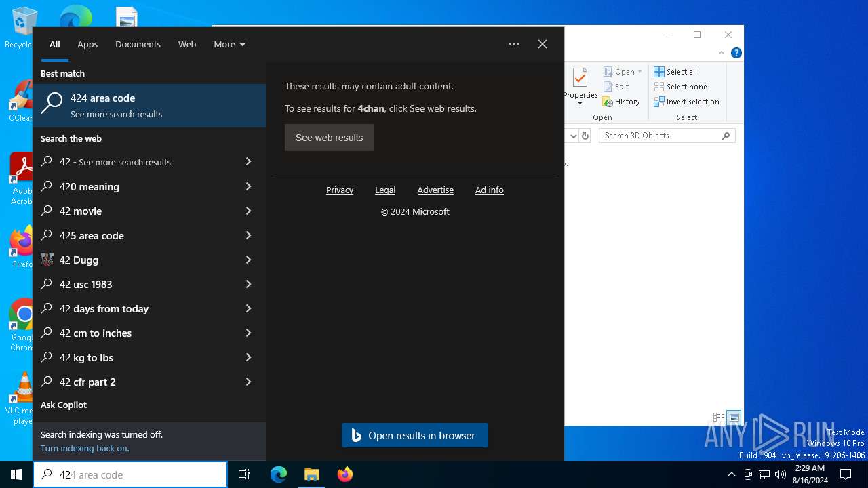
Task: Open the search options ellipsis menu
Action: [x=514, y=44]
